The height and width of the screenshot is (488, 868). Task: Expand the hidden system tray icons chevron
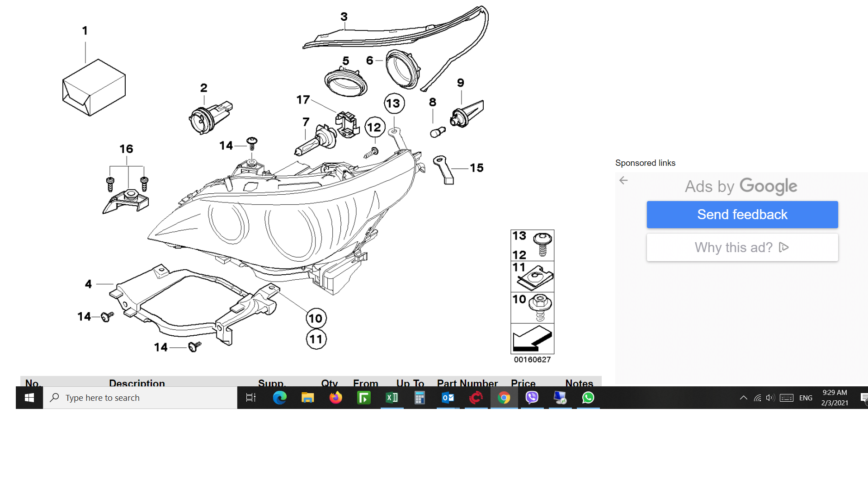click(743, 398)
